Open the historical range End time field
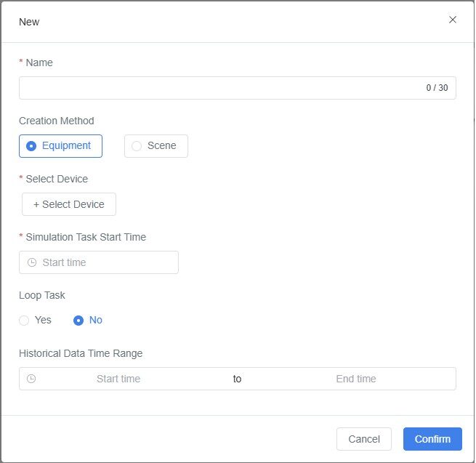The height and width of the screenshot is (463, 476). (x=356, y=379)
